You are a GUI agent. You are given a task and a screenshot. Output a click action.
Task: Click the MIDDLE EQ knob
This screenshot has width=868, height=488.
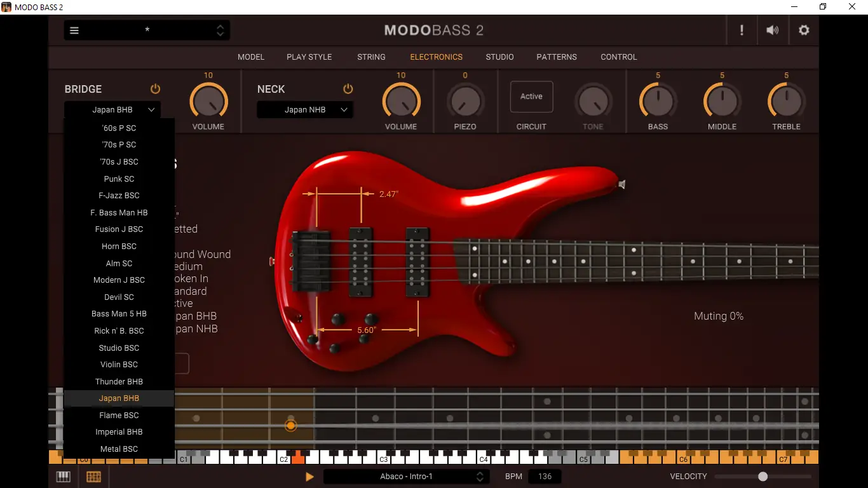tap(722, 101)
